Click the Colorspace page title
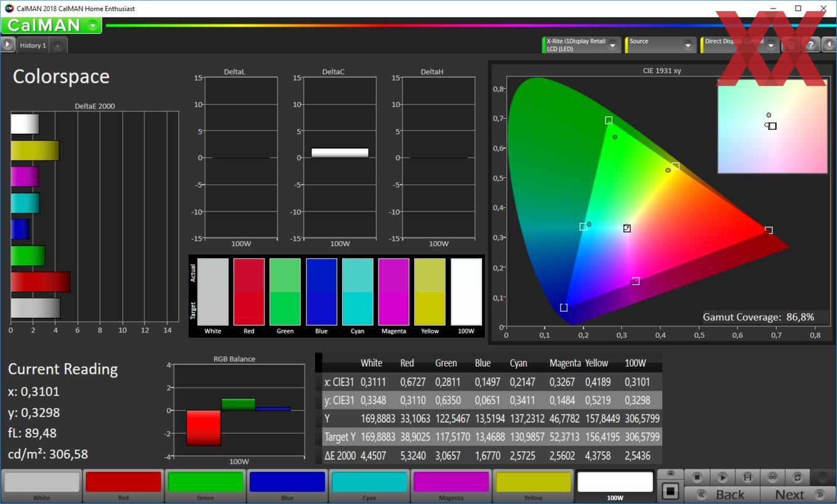The width and height of the screenshot is (837, 504). (x=61, y=76)
